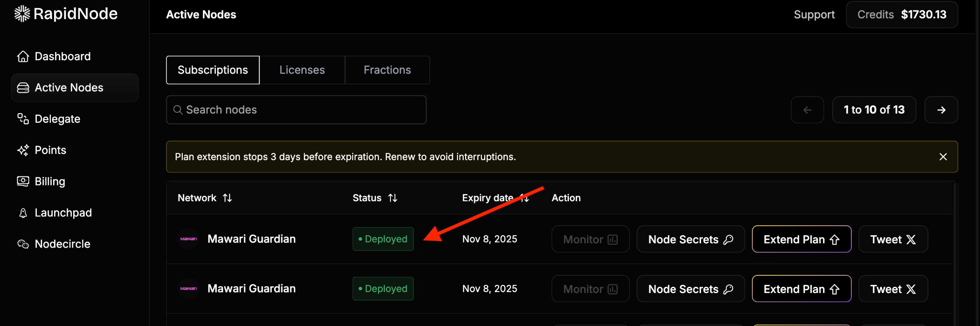Sort nodes by Expiry date column

tap(525, 198)
